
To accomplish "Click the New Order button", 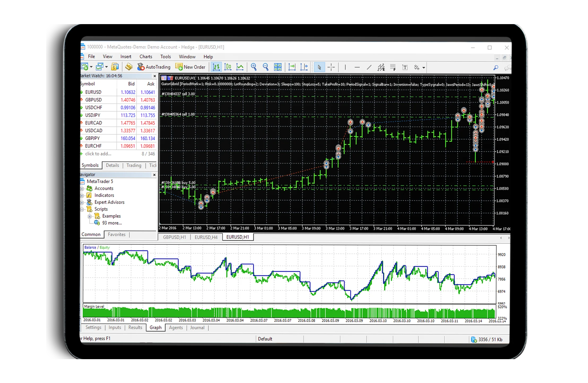I will (190, 67).
